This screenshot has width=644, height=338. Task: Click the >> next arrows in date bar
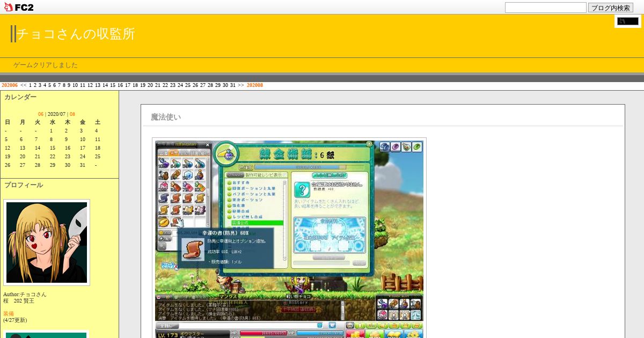[241, 85]
